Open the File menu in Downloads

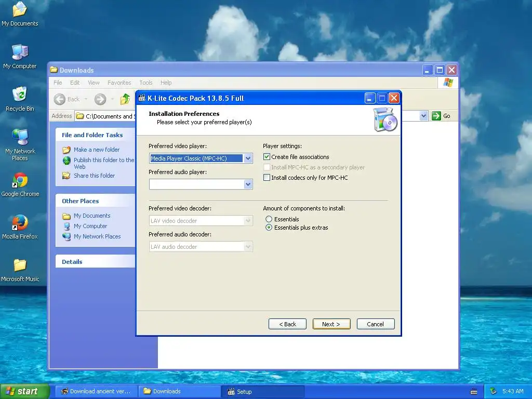58,83
